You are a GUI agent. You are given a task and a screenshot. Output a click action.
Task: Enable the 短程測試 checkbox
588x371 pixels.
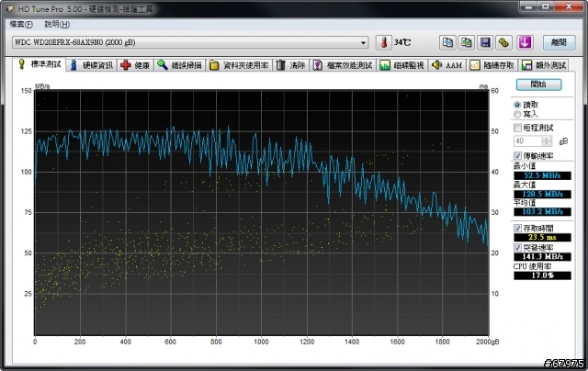point(517,128)
